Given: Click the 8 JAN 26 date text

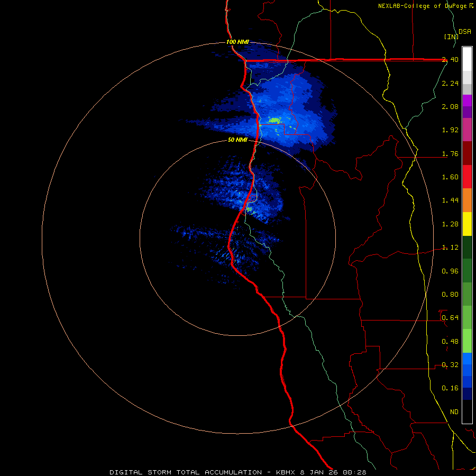Looking at the screenshot, I should (x=319, y=472).
